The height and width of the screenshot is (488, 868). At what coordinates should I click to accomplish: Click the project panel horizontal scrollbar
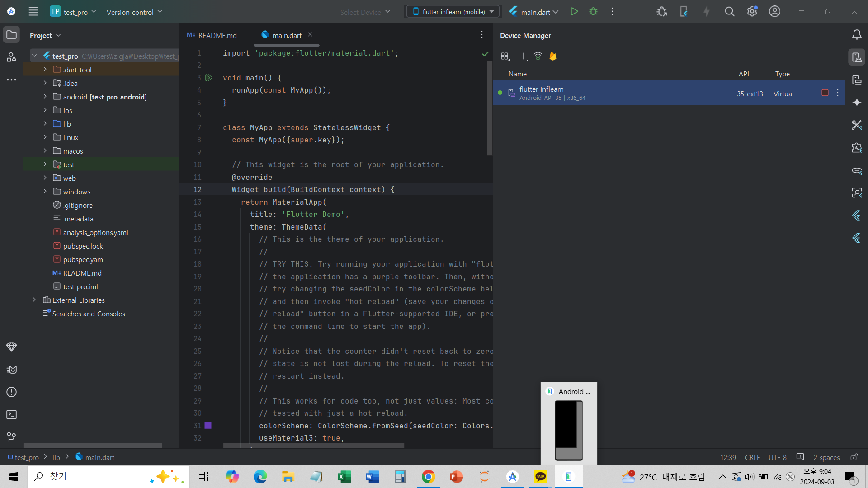(x=93, y=446)
